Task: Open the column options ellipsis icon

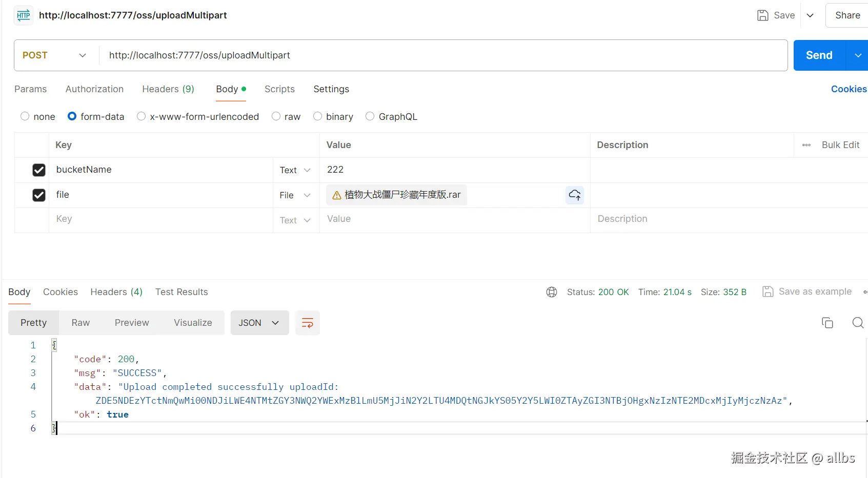Action: (806, 145)
